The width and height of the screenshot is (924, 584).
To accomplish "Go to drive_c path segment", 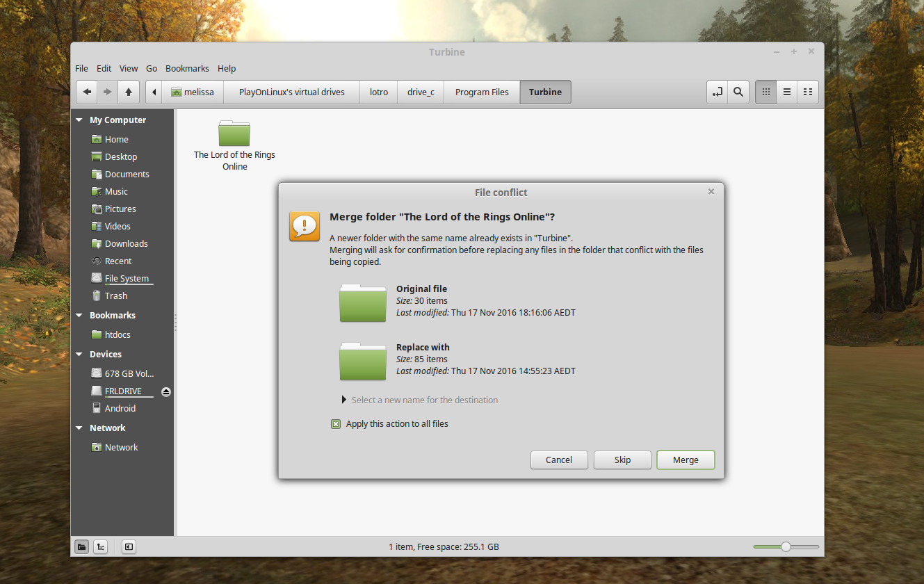I will point(421,92).
